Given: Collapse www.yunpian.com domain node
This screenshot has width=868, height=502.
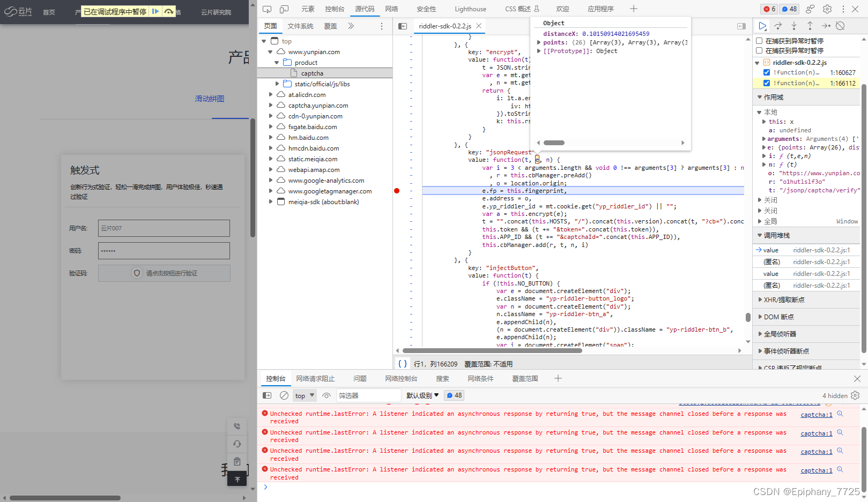Looking at the screenshot, I should click(270, 52).
